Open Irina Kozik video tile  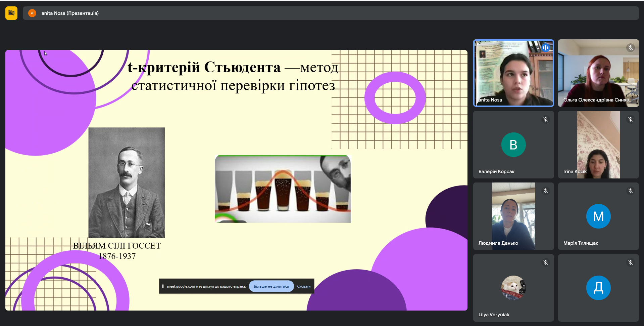pos(598,145)
